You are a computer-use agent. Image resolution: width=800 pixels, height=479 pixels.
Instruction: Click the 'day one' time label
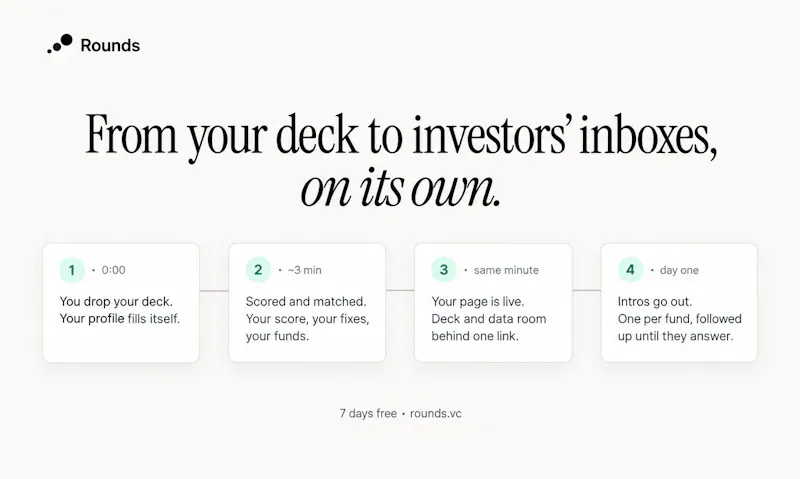(x=679, y=270)
